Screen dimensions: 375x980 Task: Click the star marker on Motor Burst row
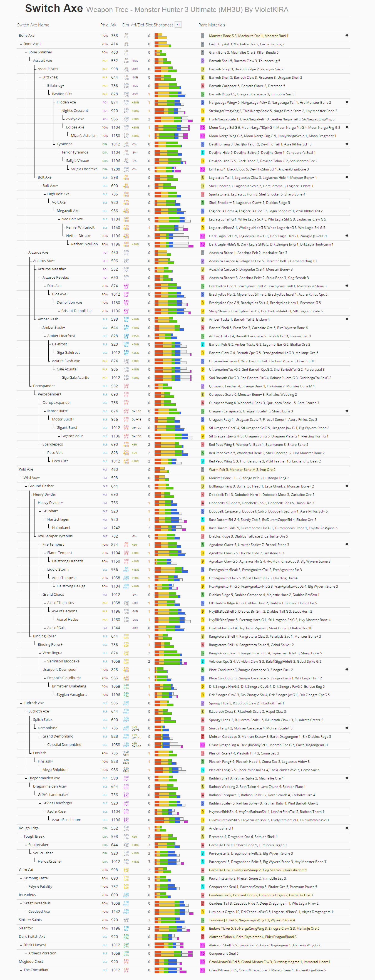click(x=347, y=411)
